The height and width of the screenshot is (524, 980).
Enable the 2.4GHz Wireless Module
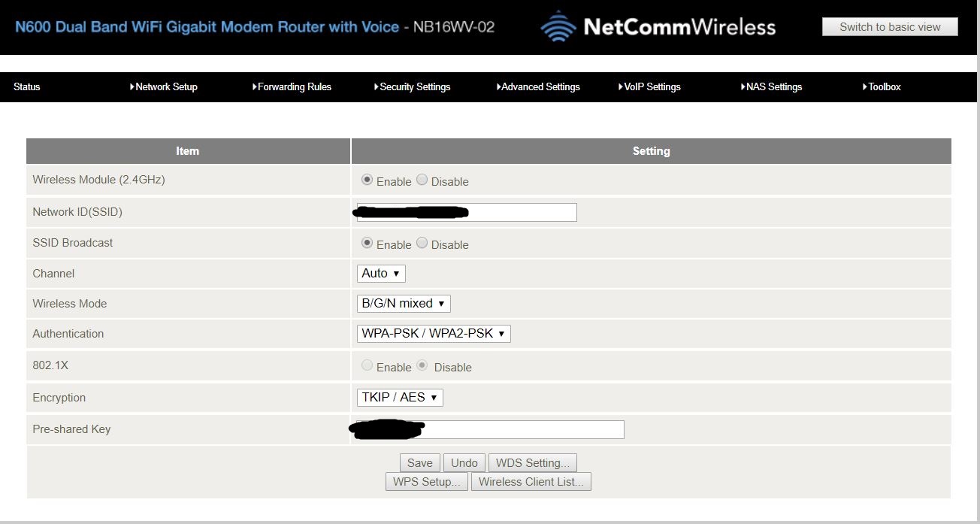click(x=367, y=180)
